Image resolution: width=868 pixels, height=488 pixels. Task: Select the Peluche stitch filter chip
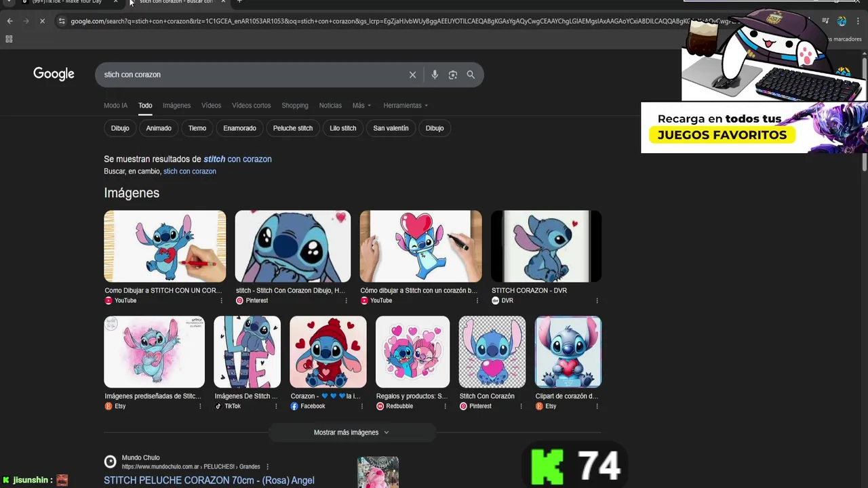[293, 128]
